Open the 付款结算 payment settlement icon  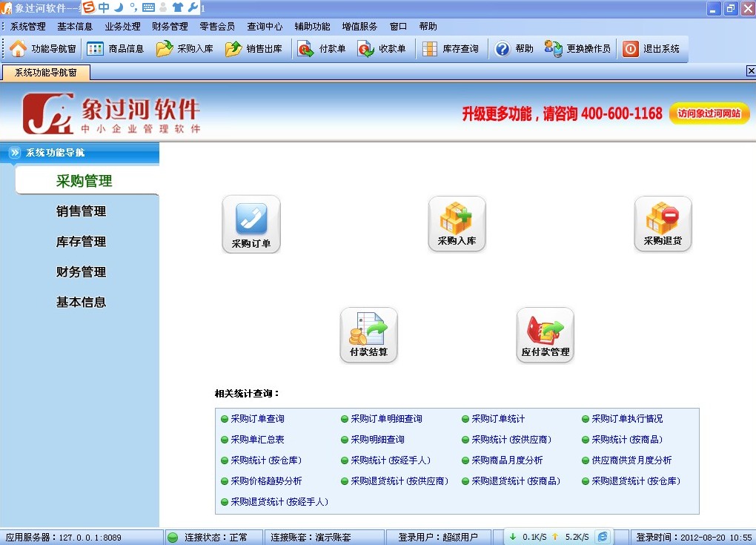368,335
